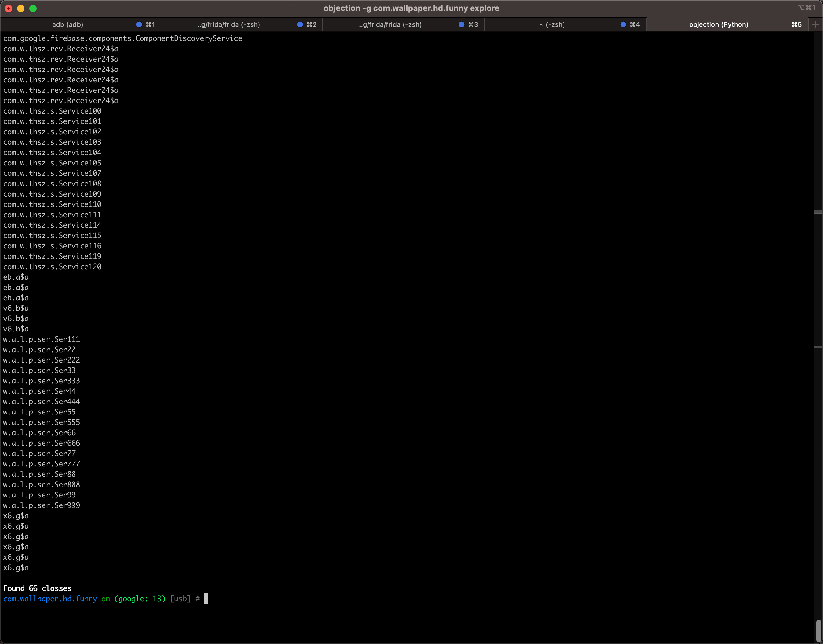
Task: Close the terminal window with red button
Action: (9, 8)
